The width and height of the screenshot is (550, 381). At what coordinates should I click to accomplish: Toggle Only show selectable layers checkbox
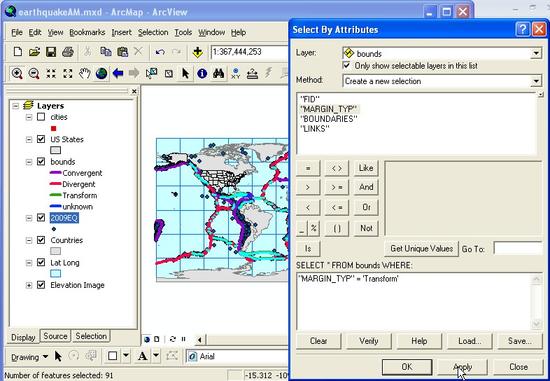347,66
